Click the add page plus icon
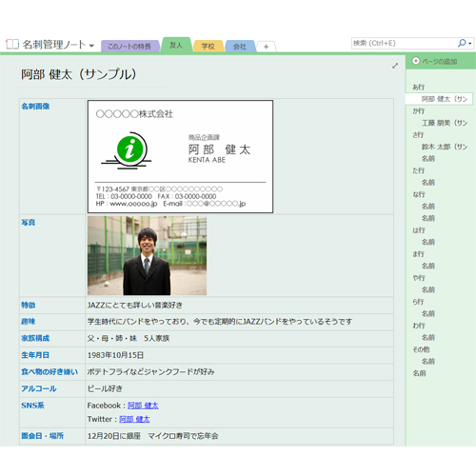Screen dimensions: 476x476 [416, 61]
